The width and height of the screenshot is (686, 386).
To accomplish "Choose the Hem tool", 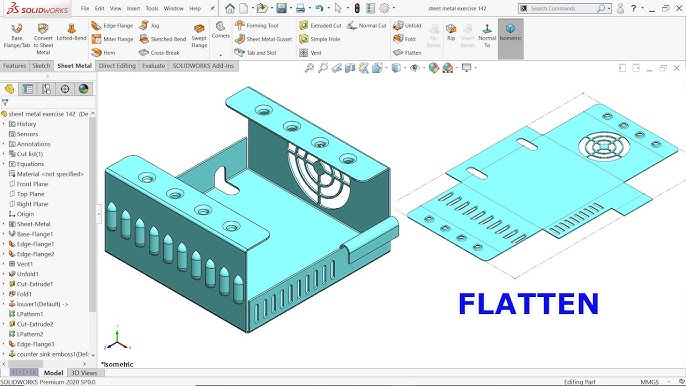I will tap(104, 53).
